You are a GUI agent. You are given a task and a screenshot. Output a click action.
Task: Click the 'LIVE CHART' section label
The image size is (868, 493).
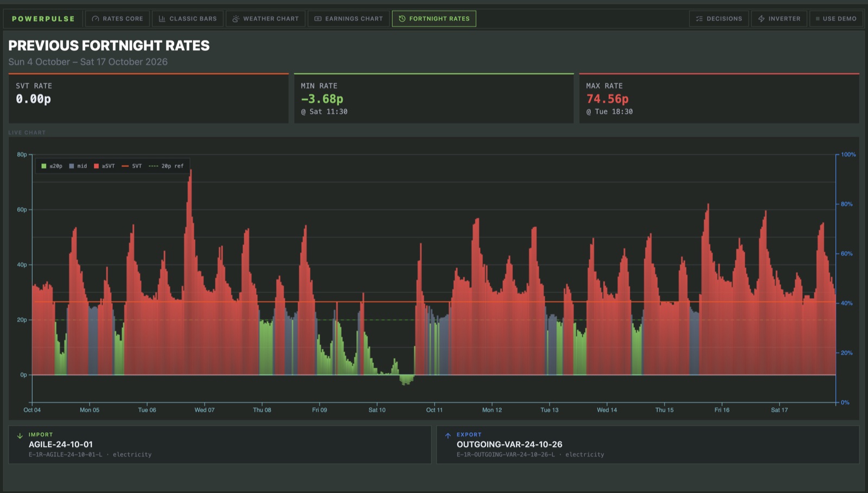tap(27, 132)
